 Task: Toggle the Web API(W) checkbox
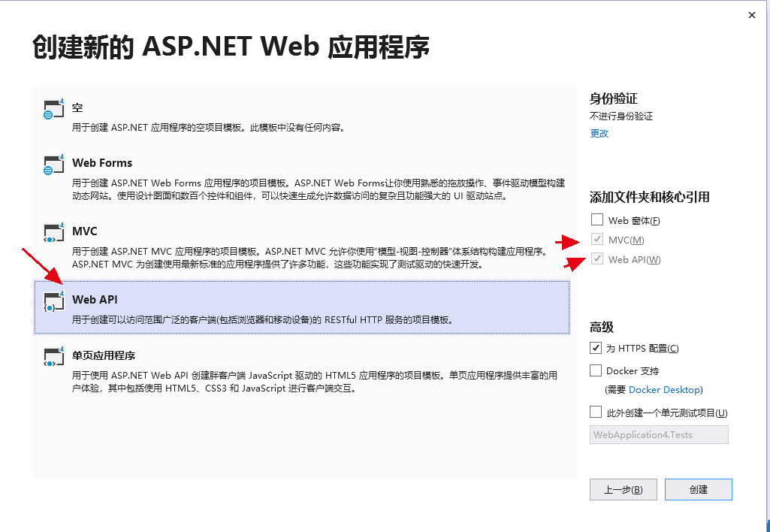(x=598, y=258)
